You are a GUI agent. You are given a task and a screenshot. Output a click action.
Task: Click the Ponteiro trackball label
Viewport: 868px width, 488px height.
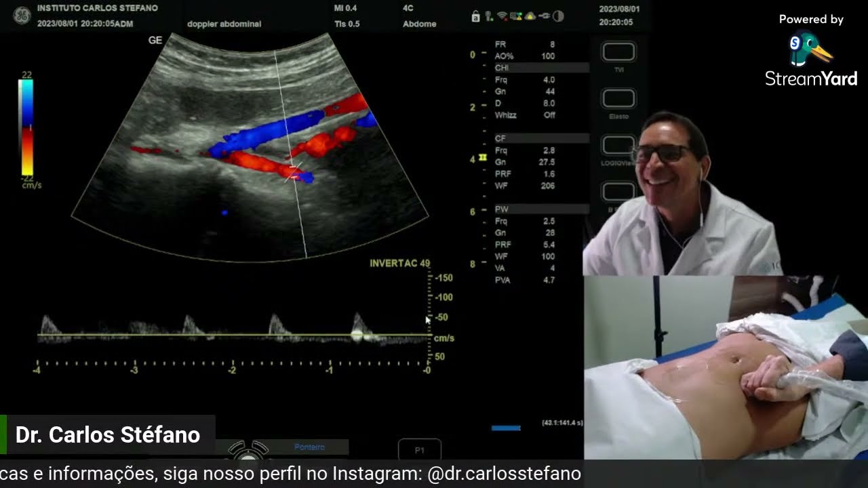309,447
